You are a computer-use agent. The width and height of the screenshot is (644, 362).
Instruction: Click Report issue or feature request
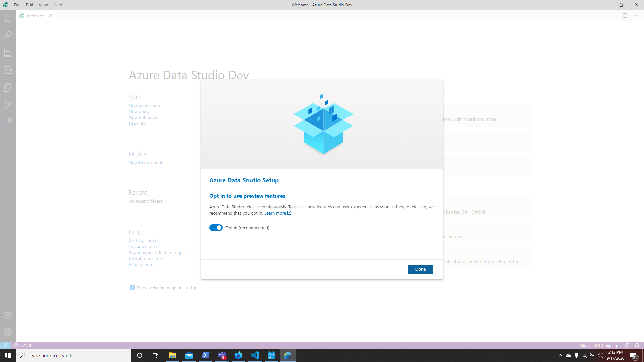[158, 252]
